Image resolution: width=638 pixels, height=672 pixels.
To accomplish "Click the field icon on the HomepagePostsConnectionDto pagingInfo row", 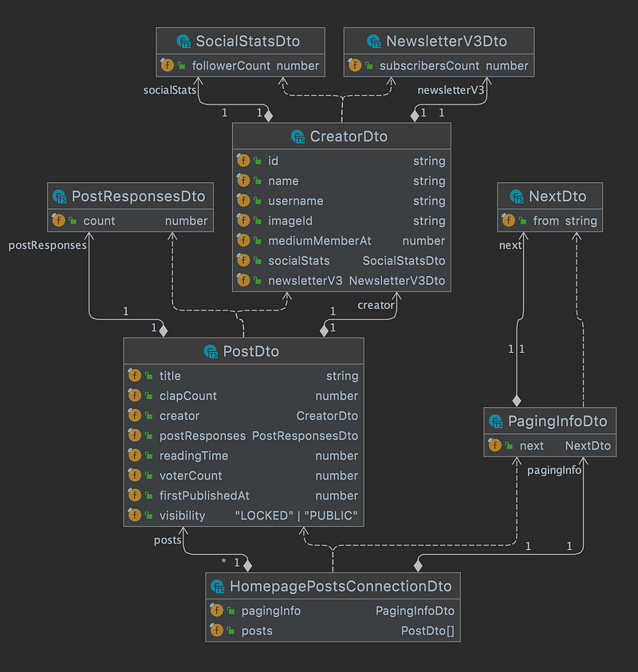I will (216, 611).
